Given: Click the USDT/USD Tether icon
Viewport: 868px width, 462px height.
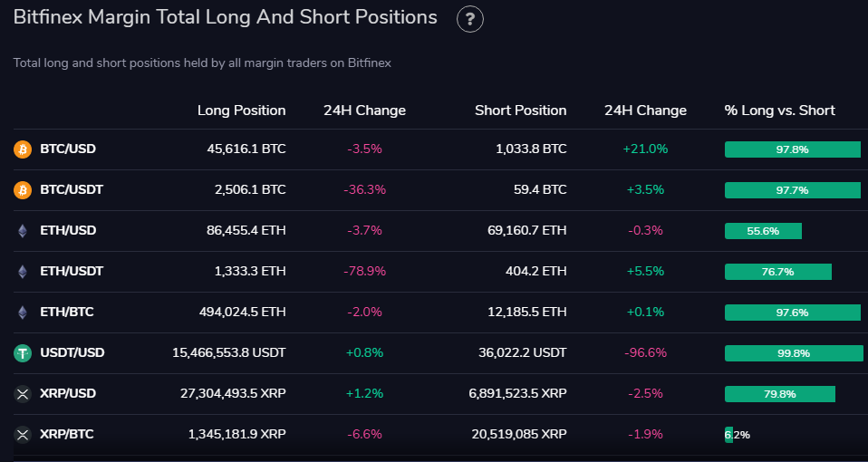Looking at the screenshot, I should [23, 353].
